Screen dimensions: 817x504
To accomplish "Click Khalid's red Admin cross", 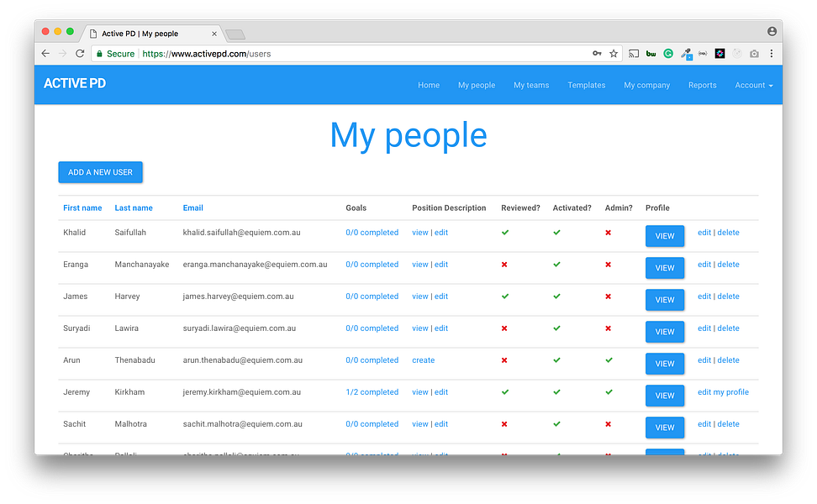I will pyautogui.click(x=608, y=233).
